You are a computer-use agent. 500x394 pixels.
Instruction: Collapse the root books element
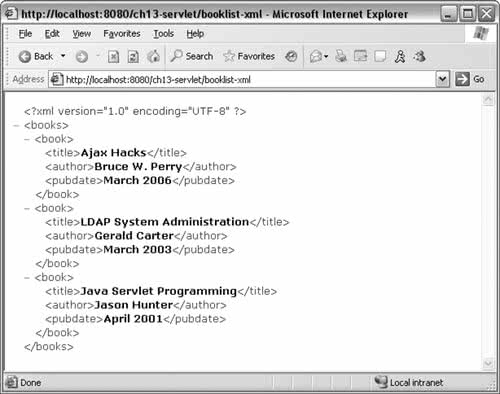[16, 126]
